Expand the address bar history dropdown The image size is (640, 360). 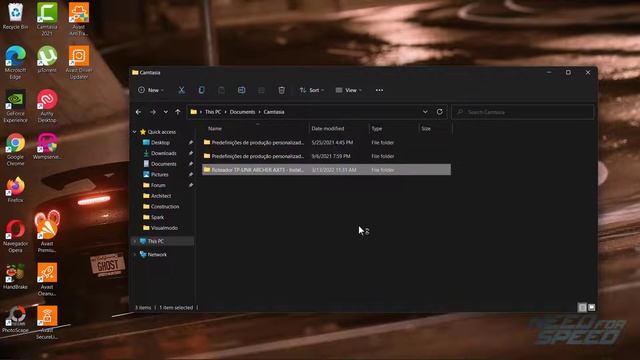click(x=425, y=112)
